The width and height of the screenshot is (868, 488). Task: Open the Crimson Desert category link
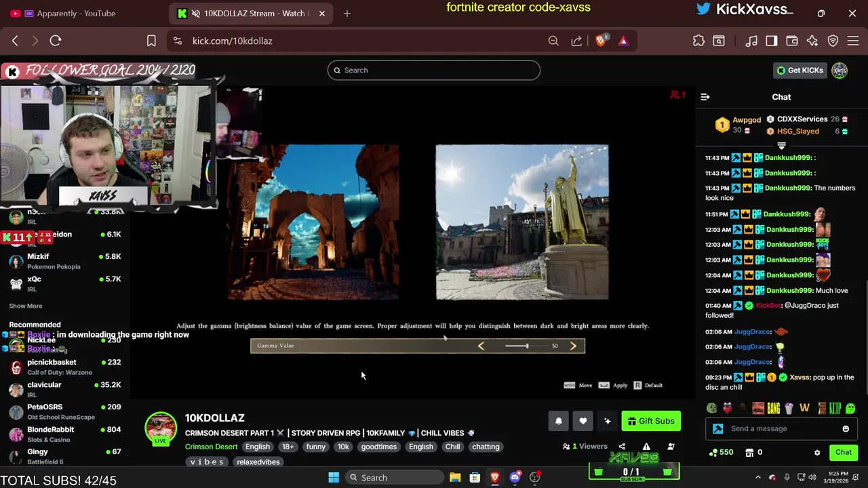[211, 447]
